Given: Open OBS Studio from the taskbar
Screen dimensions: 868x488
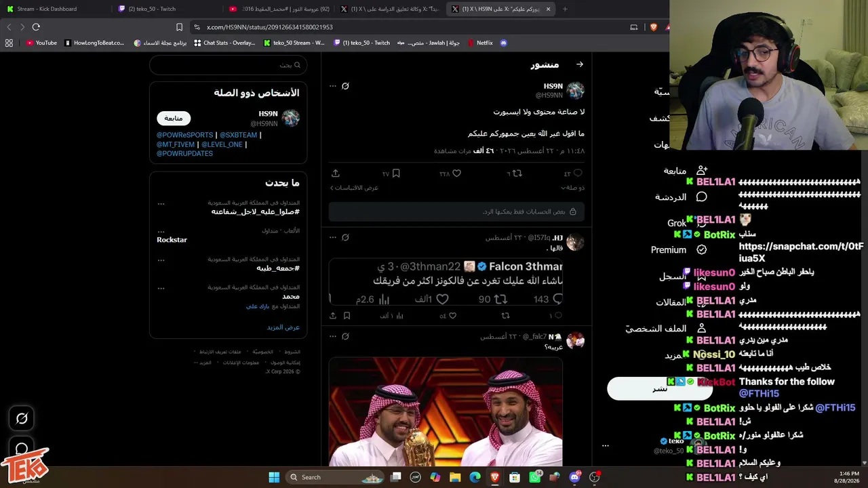Looking at the screenshot, I should 595,477.
